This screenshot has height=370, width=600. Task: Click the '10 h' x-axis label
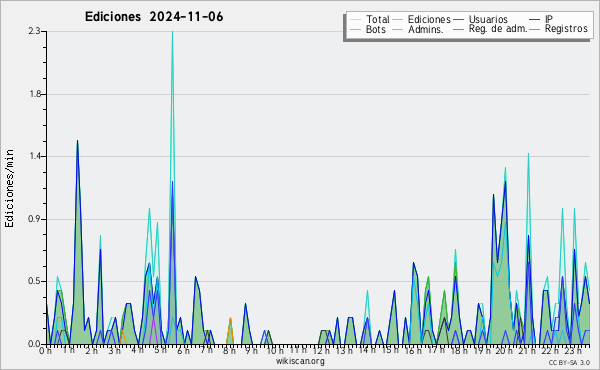pos(275,351)
